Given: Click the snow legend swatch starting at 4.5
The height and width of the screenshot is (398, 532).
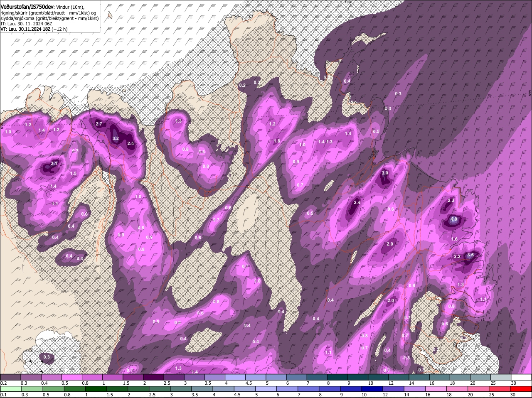Looking at the screenshot, I should pyautogui.click(x=256, y=377).
